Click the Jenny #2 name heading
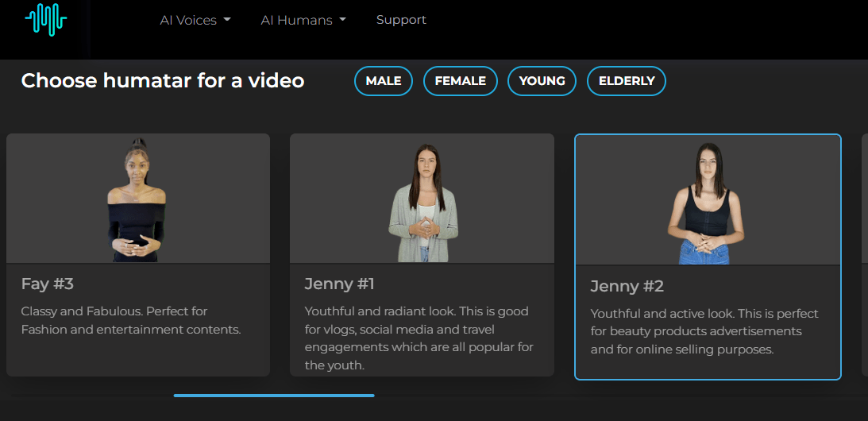 tap(627, 286)
